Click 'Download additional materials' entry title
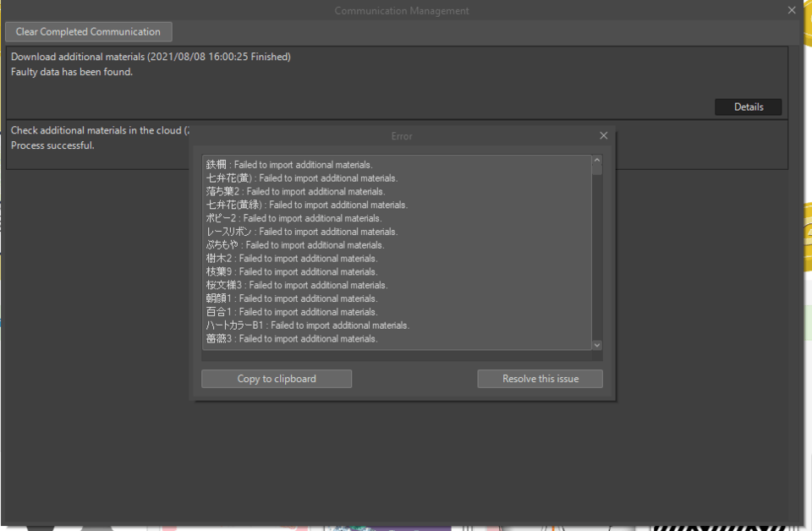812x531 pixels. [x=151, y=57]
